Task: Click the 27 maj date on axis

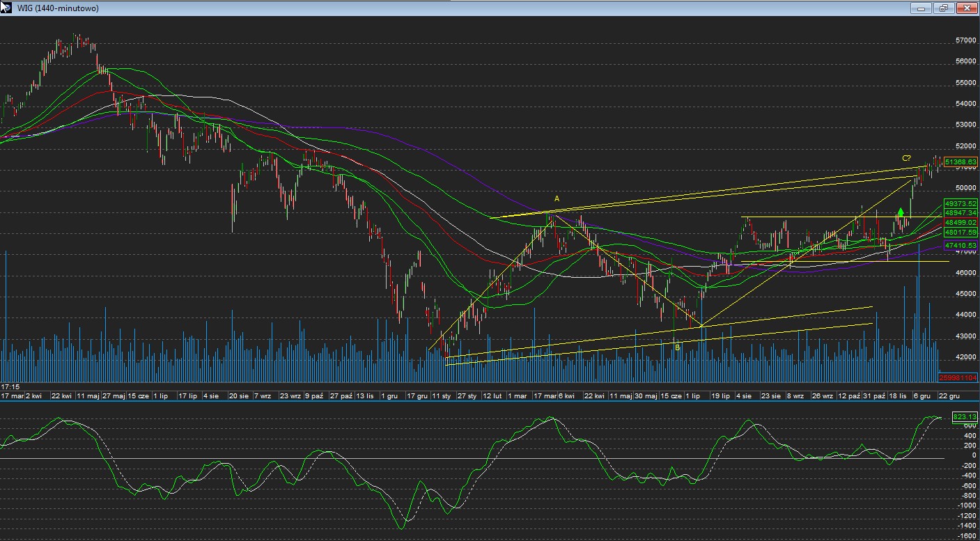Action: click(x=114, y=395)
